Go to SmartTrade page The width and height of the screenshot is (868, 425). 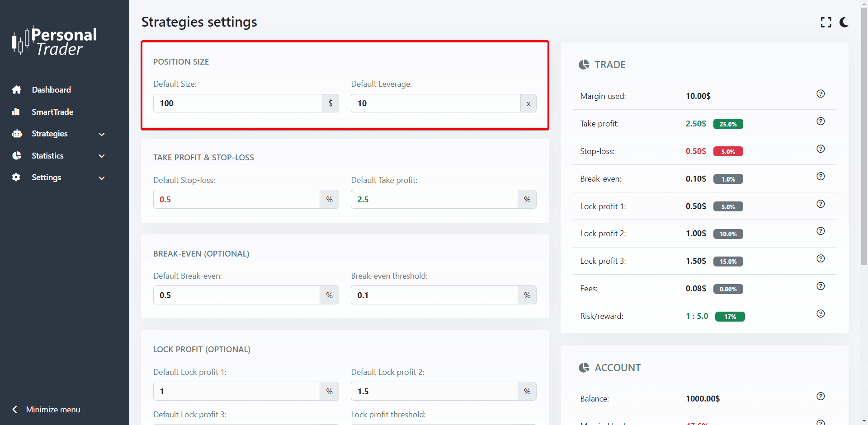tap(52, 112)
